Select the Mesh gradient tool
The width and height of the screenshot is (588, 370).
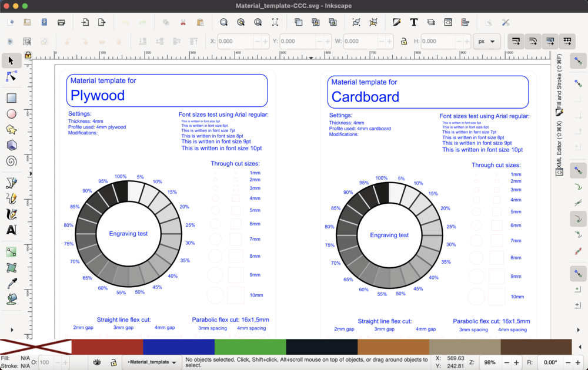click(11, 268)
